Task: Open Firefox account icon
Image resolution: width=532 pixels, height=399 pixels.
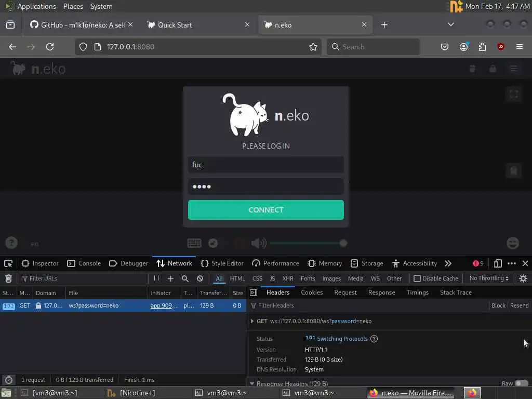Action: pos(463,47)
